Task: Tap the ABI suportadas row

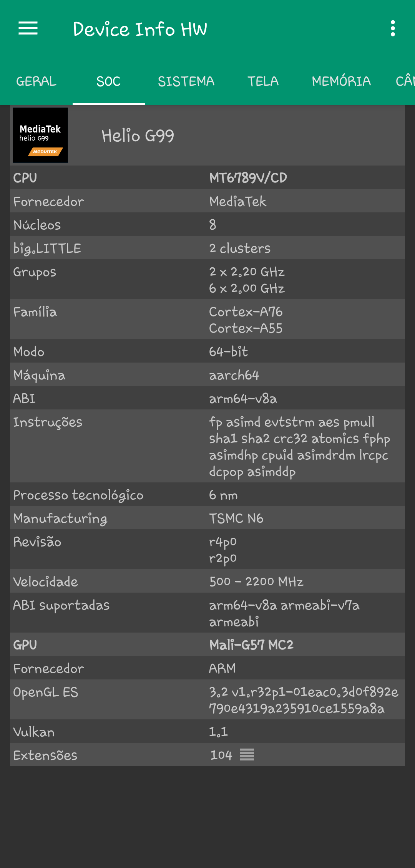Action: [x=207, y=613]
